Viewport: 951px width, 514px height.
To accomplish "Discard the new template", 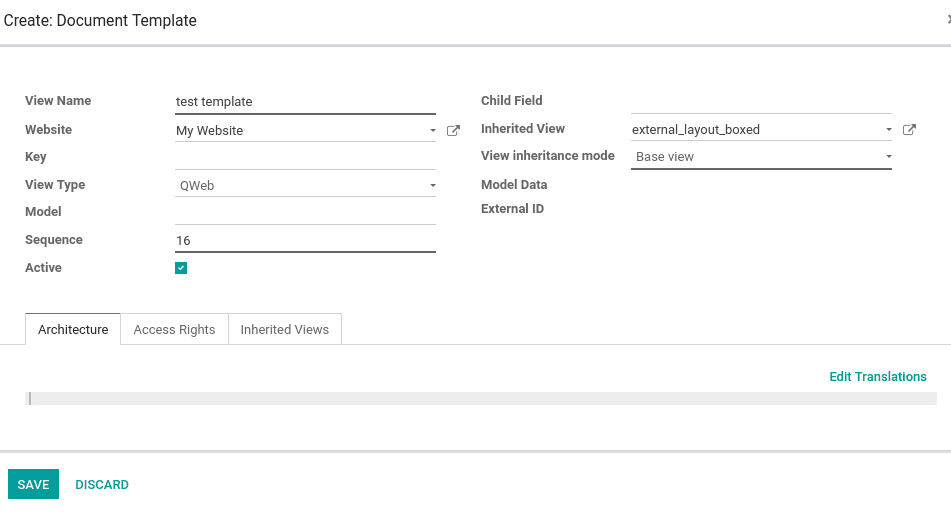I will click(102, 484).
